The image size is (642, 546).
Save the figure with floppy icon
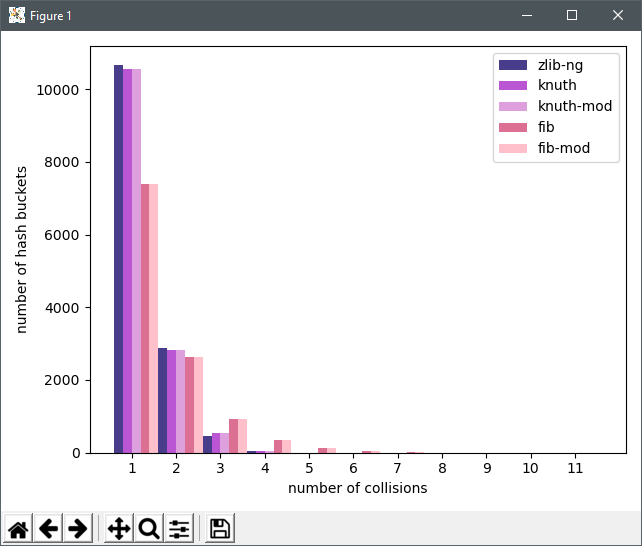click(x=220, y=528)
